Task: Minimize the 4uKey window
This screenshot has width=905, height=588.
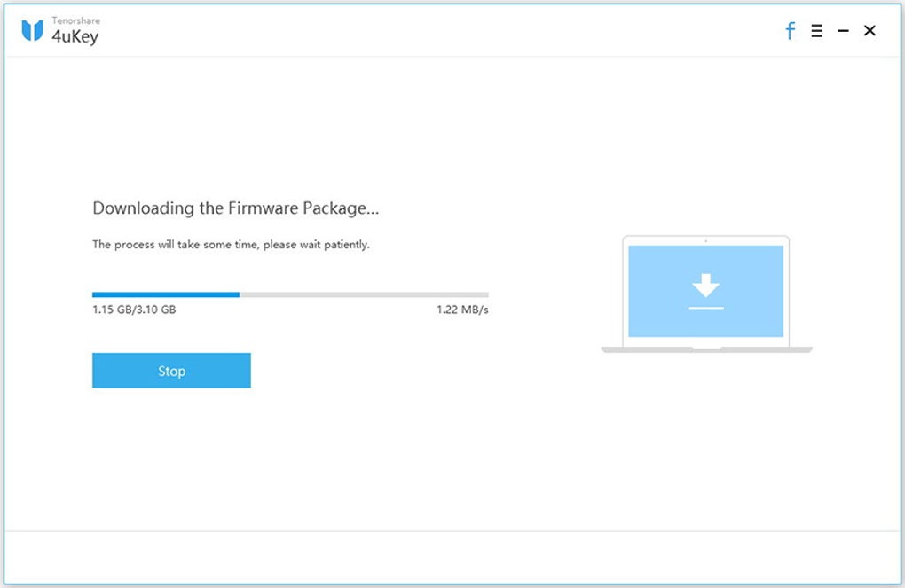Action: [844, 31]
